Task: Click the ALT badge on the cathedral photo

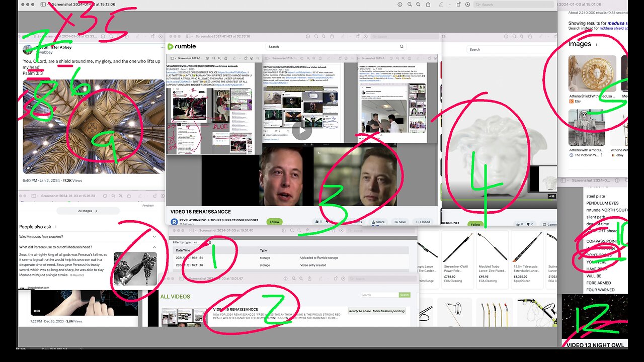Action: point(30,168)
